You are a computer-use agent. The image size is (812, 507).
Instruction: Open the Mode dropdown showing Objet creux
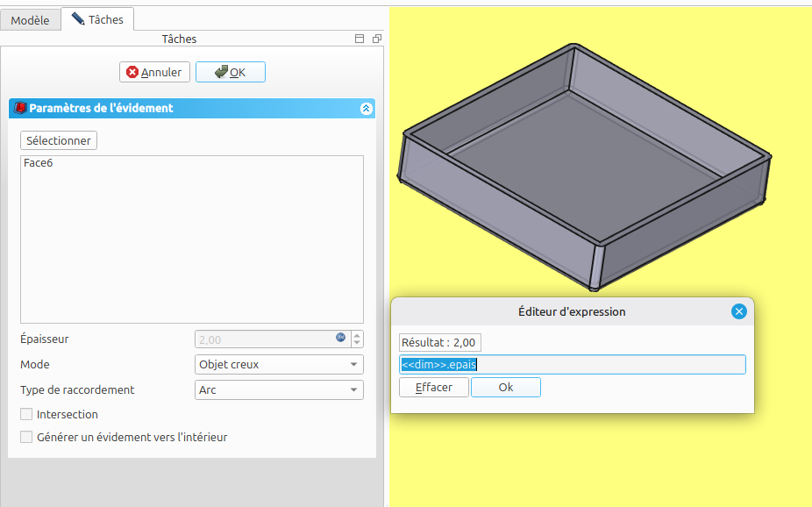click(x=279, y=364)
